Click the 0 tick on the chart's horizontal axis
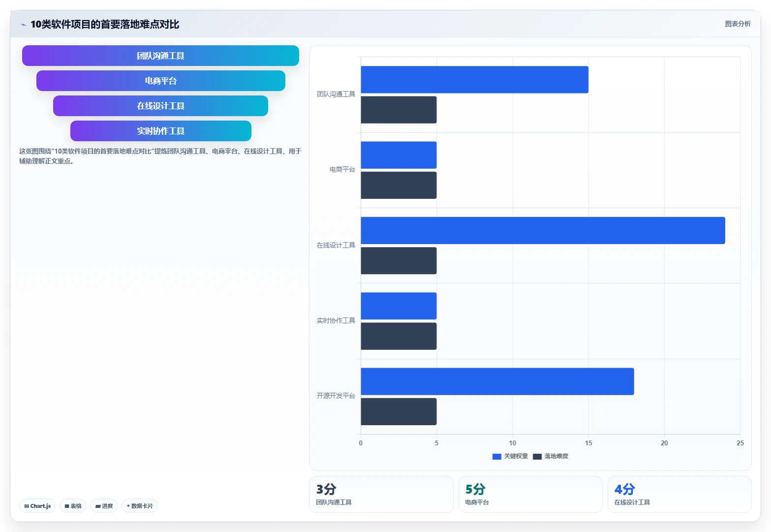The width and height of the screenshot is (771, 532). (x=361, y=443)
